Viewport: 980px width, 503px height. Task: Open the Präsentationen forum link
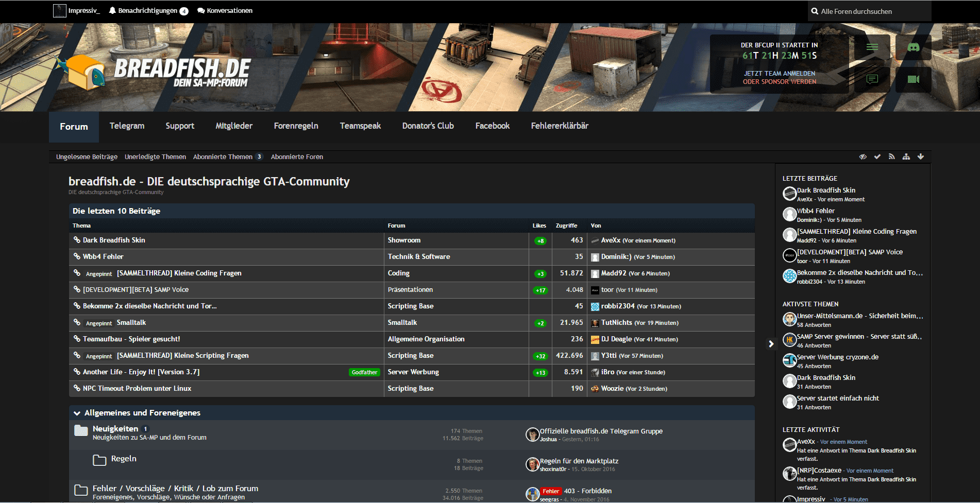410,290
